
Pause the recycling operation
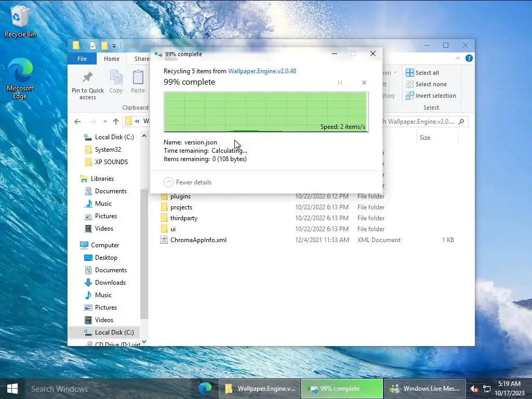(x=340, y=83)
